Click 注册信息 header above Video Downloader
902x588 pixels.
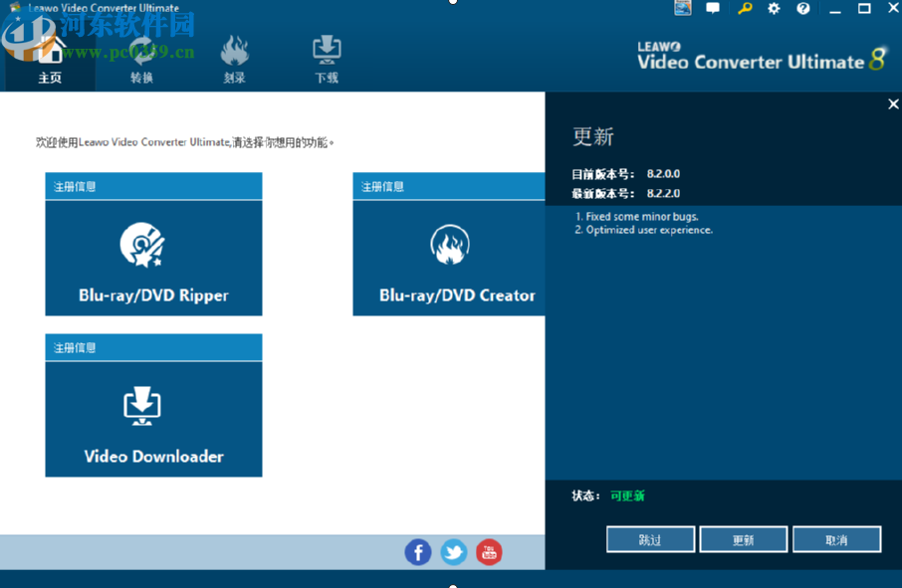(153, 348)
